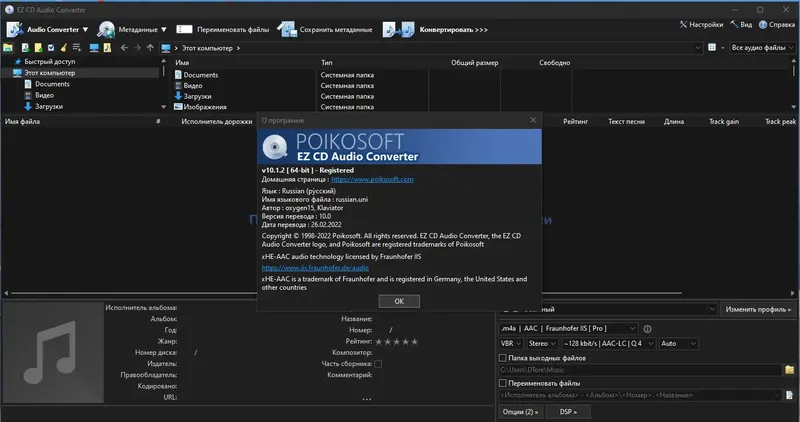Go back with the left arrow
Image resolution: width=800 pixels, height=422 pixels.
[x=124, y=48]
